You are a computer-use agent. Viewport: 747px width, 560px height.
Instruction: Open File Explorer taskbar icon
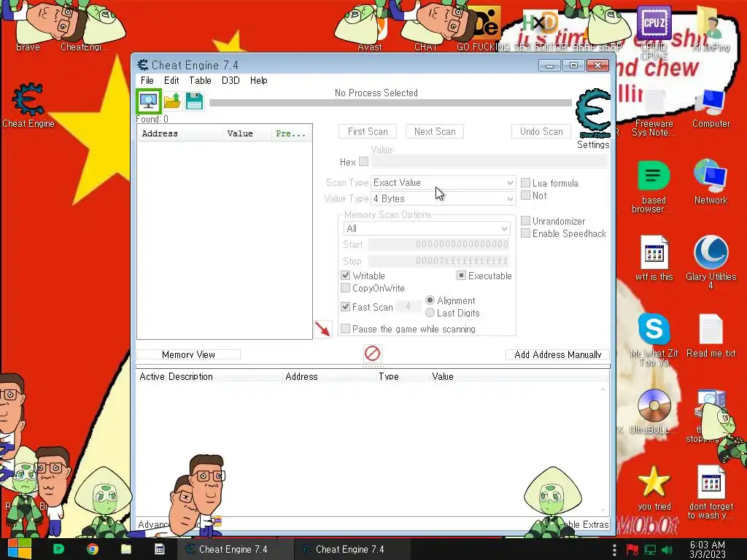(125, 549)
